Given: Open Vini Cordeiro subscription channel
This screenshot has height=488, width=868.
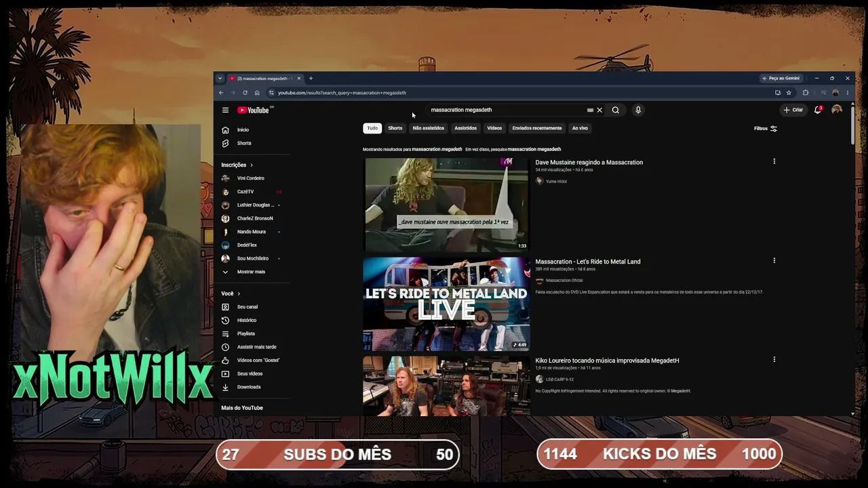Looking at the screenshot, I should click(251, 178).
